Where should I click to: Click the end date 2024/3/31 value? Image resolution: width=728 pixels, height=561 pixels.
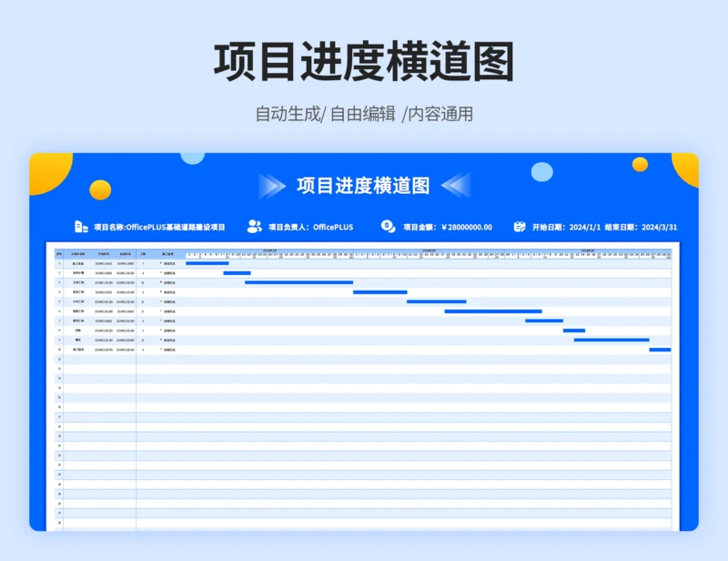click(x=662, y=227)
